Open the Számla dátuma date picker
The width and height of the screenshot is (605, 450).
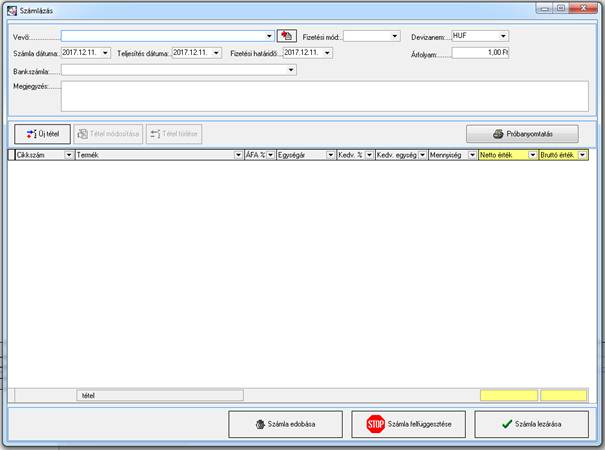[106, 52]
